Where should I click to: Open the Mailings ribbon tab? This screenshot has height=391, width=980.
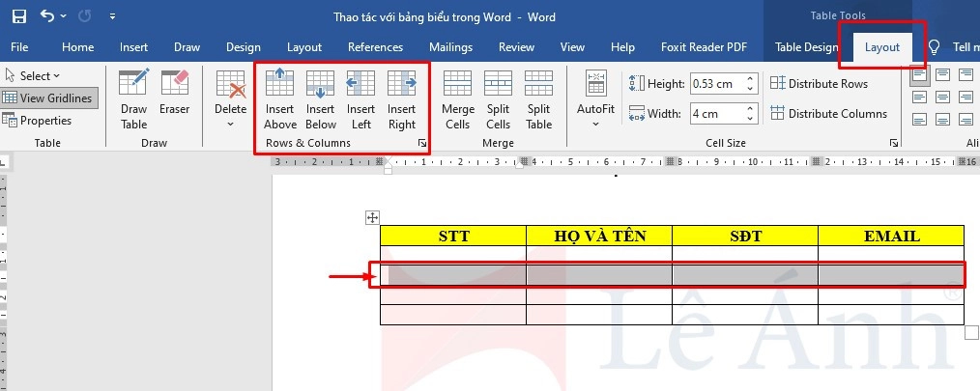(x=450, y=47)
